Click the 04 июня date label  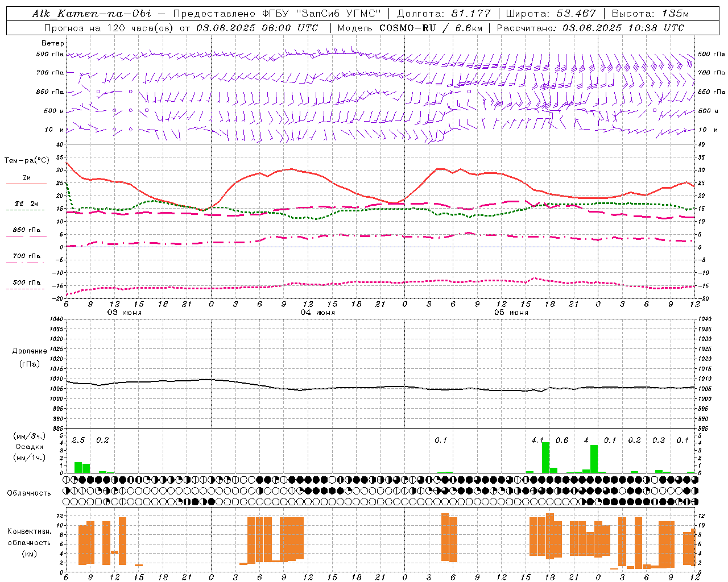[x=318, y=313]
